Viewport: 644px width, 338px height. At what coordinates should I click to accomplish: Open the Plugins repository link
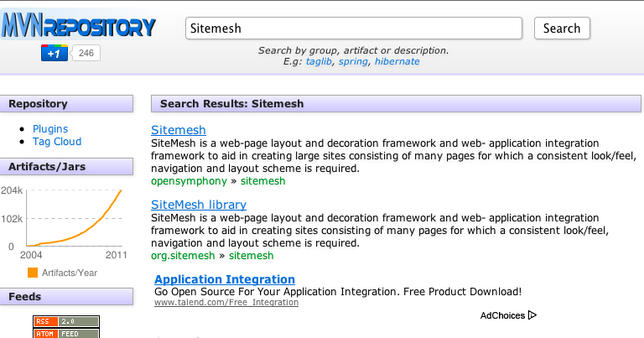[x=50, y=129]
